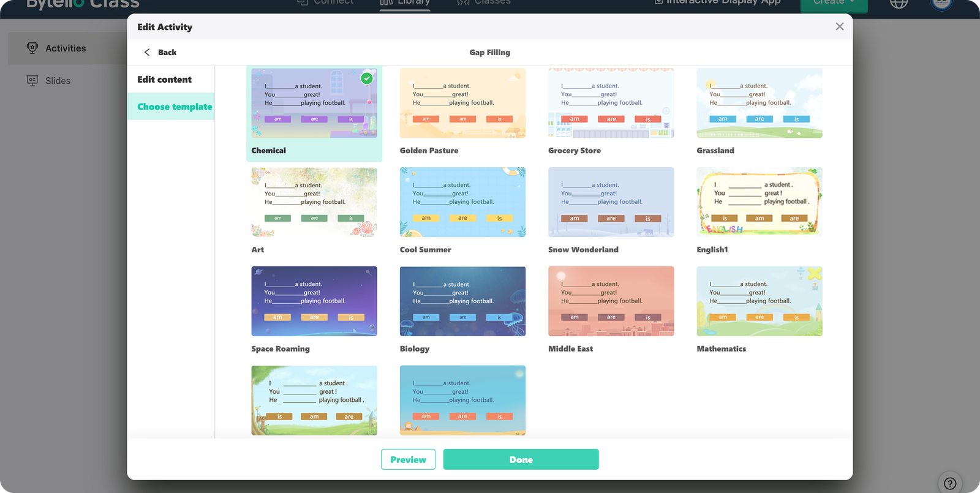Click the globe language icon

pyautogui.click(x=899, y=3)
